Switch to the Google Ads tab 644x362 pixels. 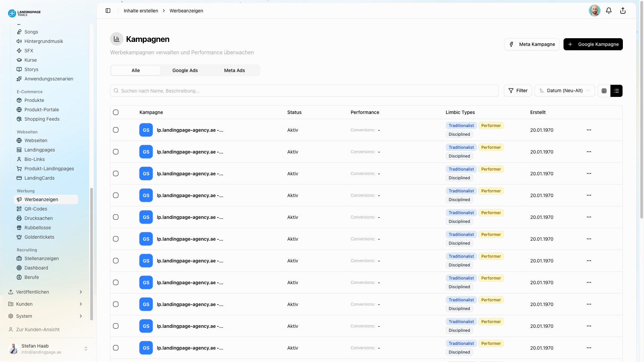[x=185, y=70]
